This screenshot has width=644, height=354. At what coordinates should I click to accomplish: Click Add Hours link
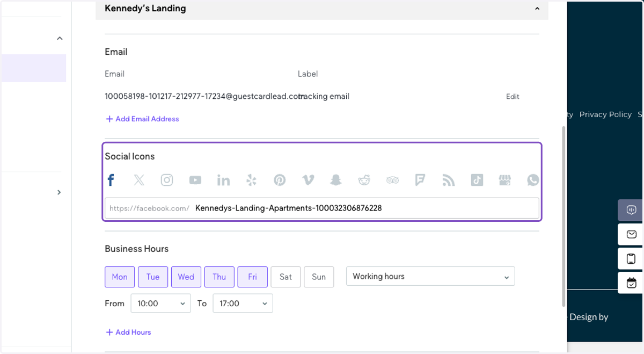coord(128,332)
